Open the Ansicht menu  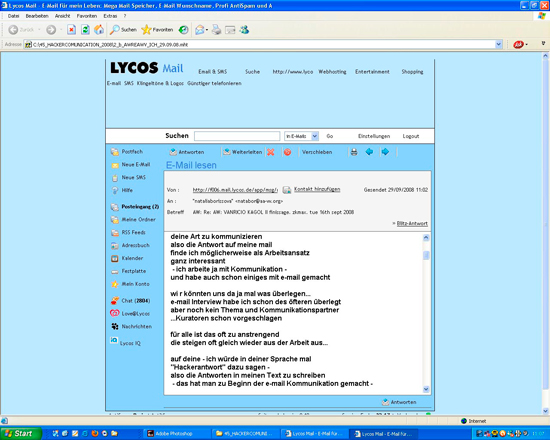(62, 16)
